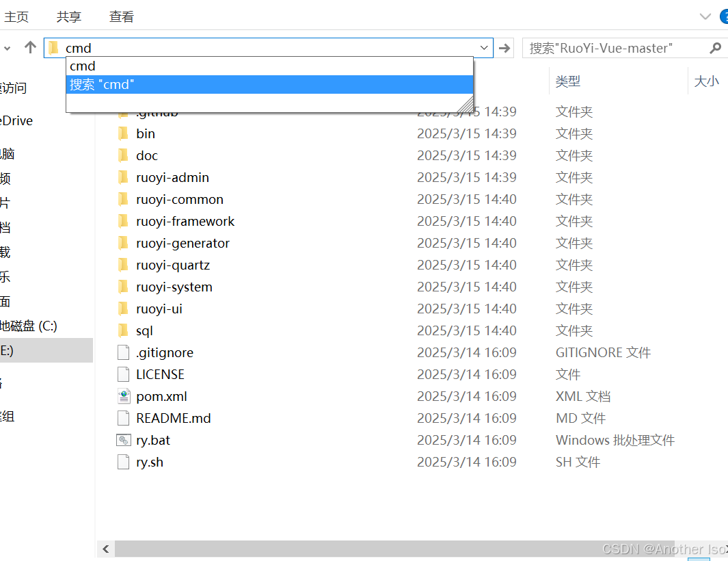This screenshot has width=728, height=561.
Task: Select the cmd autocomplete suggestion
Action: click(269, 66)
